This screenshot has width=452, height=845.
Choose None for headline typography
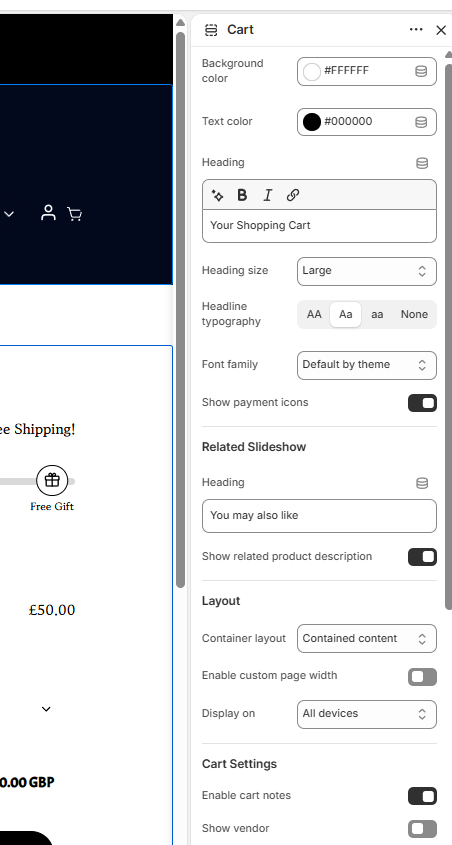pos(414,314)
